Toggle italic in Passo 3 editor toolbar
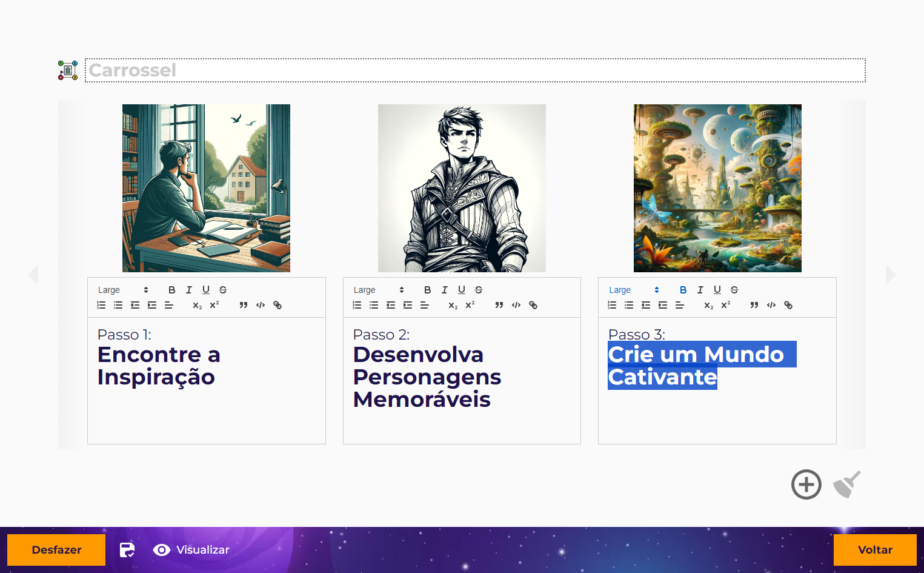The width and height of the screenshot is (924, 573). pyautogui.click(x=700, y=290)
